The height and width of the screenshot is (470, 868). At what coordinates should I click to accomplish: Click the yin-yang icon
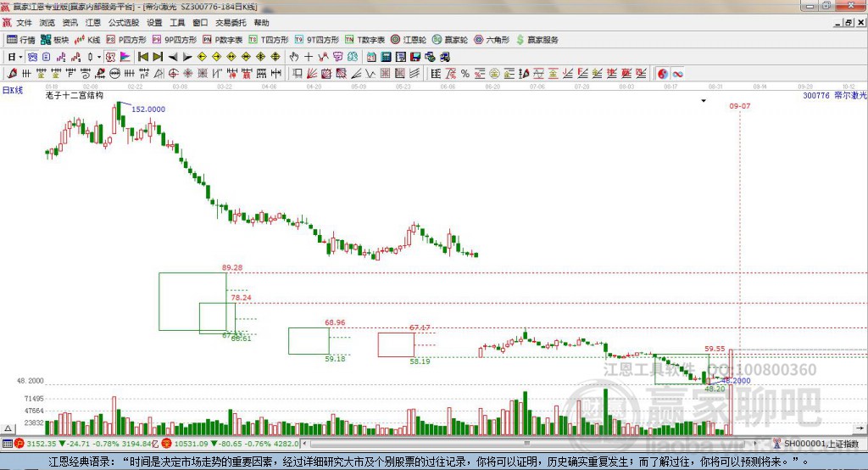pyautogui.click(x=663, y=73)
